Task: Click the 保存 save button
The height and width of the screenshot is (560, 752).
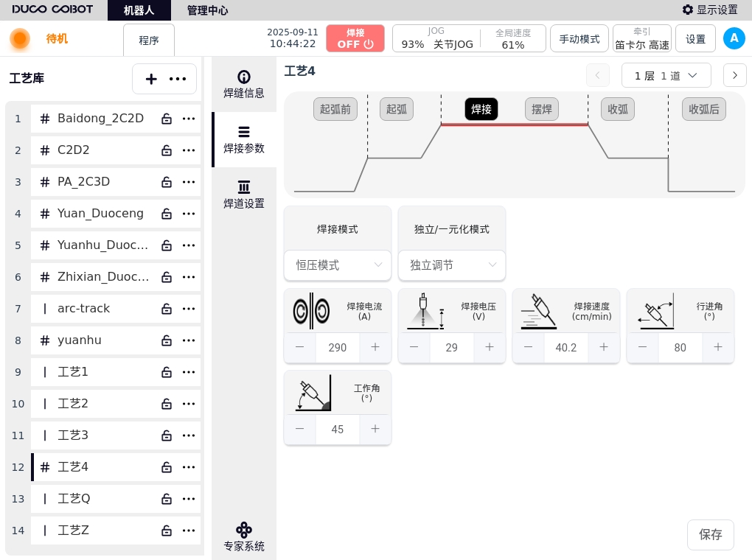Action: click(710, 535)
